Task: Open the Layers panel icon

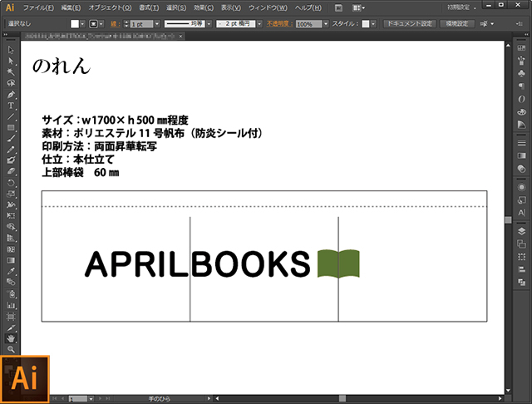Action: click(x=521, y=231)
